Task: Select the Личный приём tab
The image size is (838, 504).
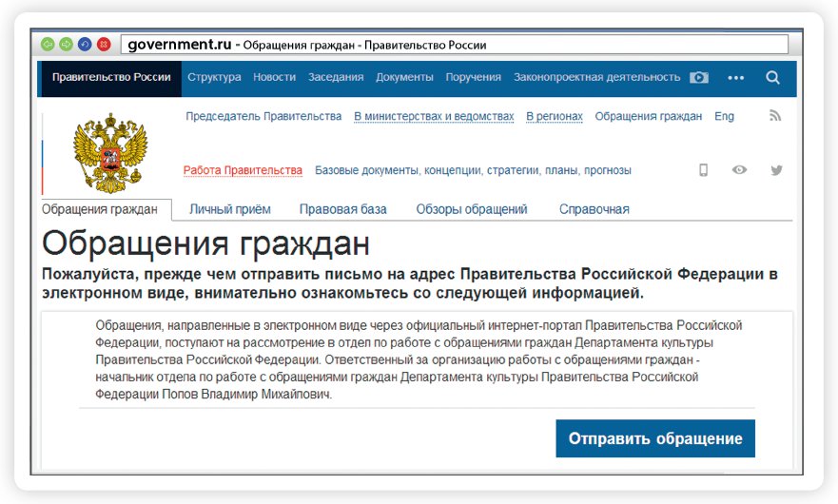Action: click(230, 209)
